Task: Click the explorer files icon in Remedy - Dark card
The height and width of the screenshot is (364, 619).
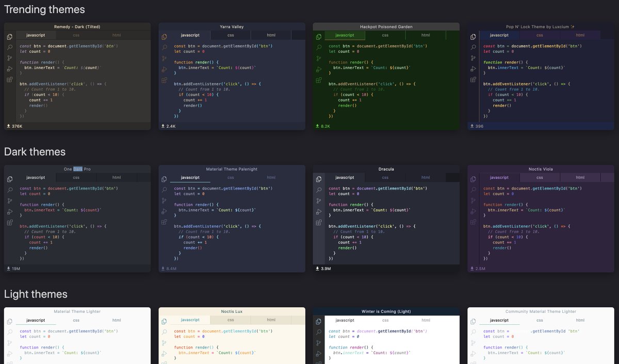Action: tap(10, 37)
